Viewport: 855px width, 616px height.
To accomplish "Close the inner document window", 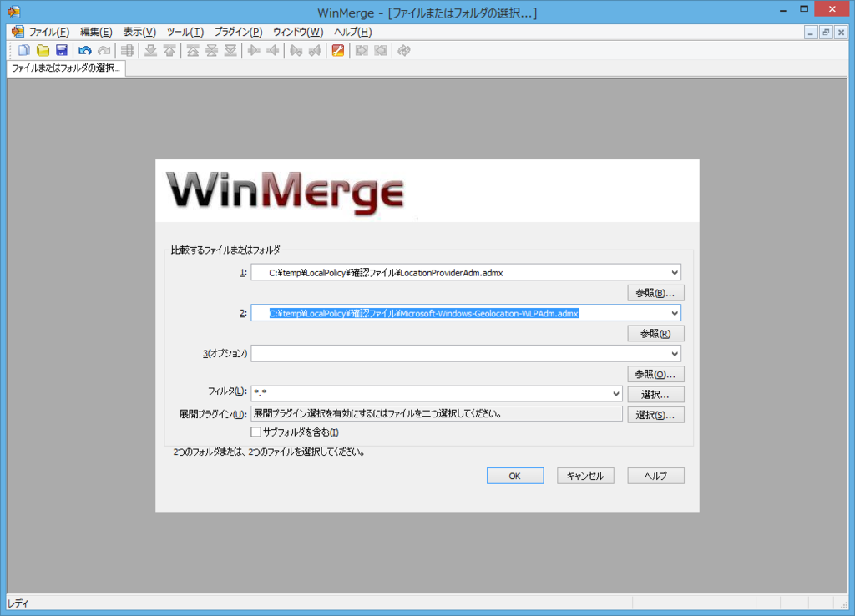I will (841, 33).
